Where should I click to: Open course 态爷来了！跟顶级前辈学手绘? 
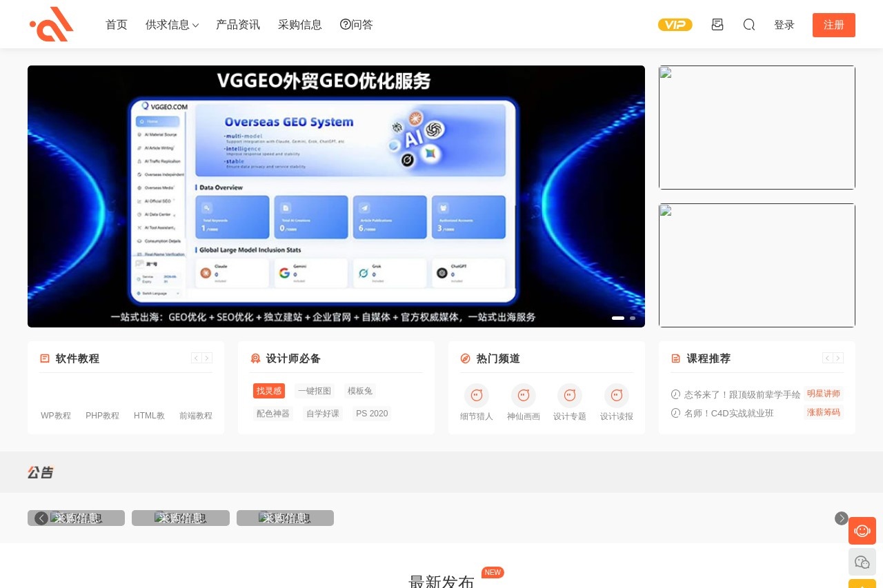tap(742, 394)
